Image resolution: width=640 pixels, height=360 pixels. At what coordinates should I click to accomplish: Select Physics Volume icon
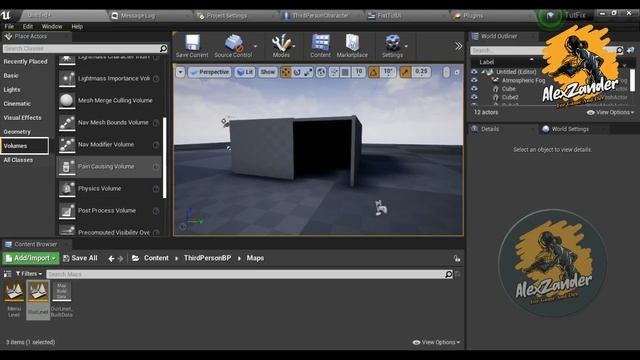pos(67,189)
